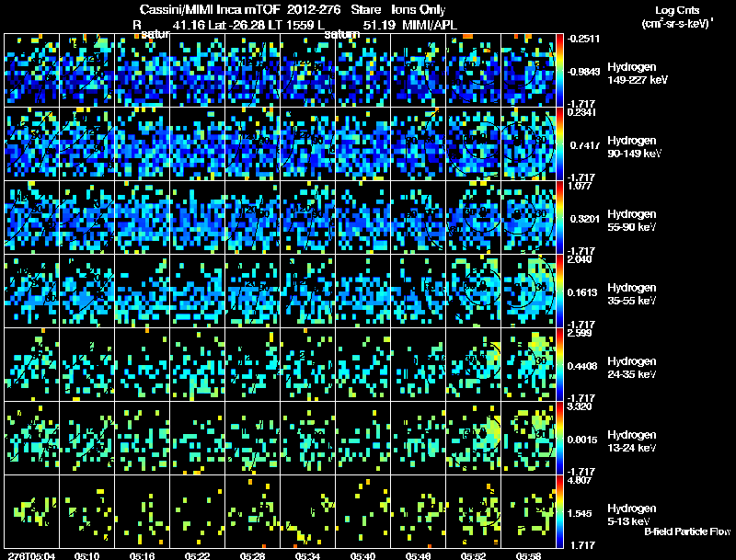The width and height of the screenshot is (736, 560).
Task: Click the '-0.9843' color scale midpoint
Action: (583, 72)
